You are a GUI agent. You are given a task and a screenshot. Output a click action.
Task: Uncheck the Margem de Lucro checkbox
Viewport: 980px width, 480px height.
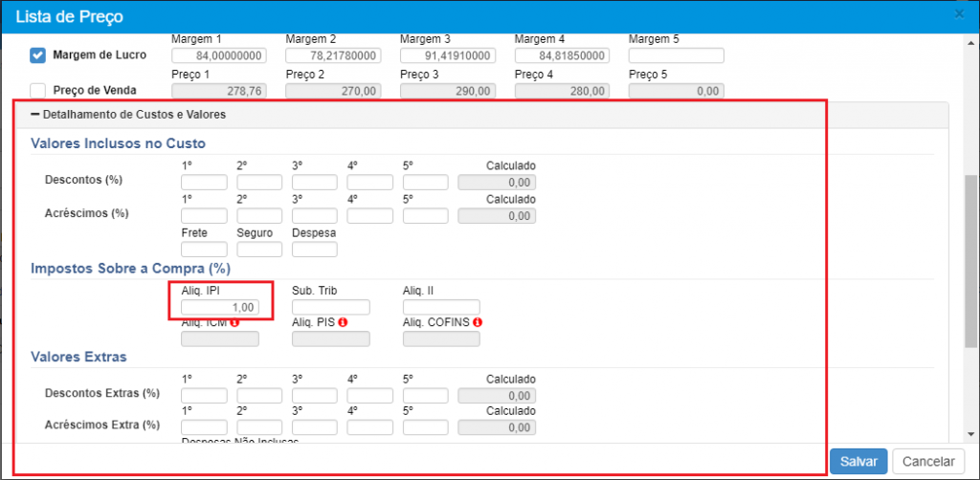(38, 55)
